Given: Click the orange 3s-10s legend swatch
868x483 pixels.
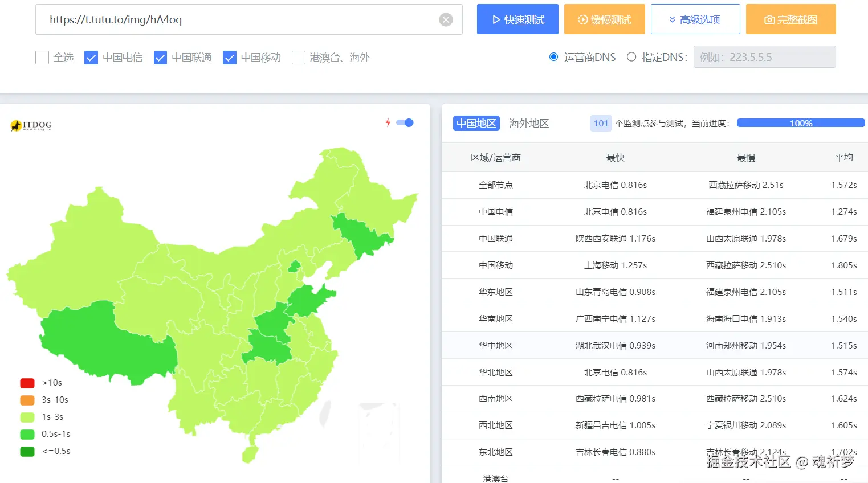Looking at the screenshot, I should 27,400.
